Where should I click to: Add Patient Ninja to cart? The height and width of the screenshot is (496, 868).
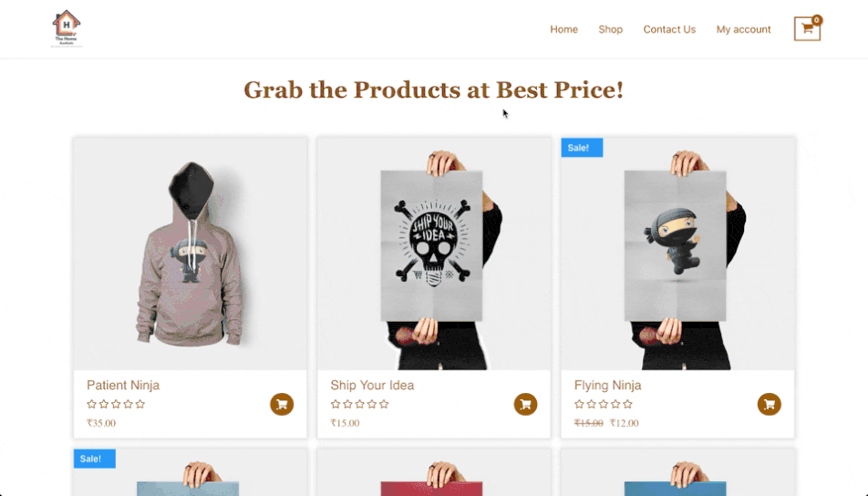tap(282, 404)
